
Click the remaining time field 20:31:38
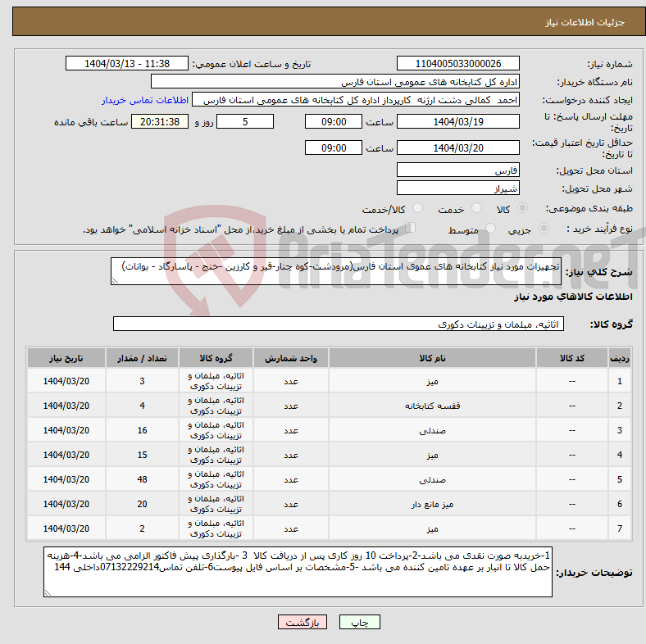click(x=160, y=121)
